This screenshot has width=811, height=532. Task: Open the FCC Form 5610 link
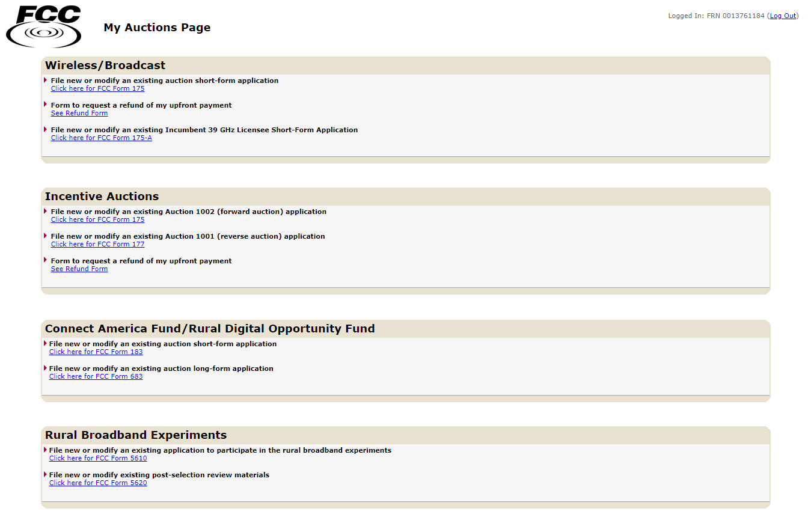tap(98, 459)
